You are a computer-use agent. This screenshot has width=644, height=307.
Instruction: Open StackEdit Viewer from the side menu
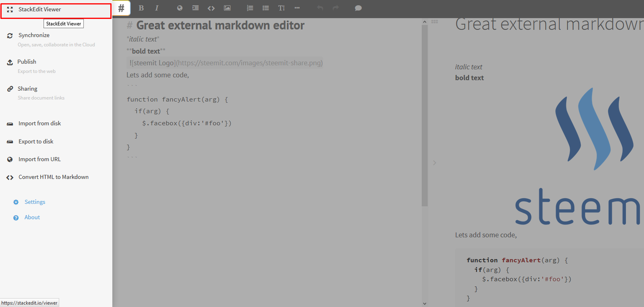click(x=56, y=10)
